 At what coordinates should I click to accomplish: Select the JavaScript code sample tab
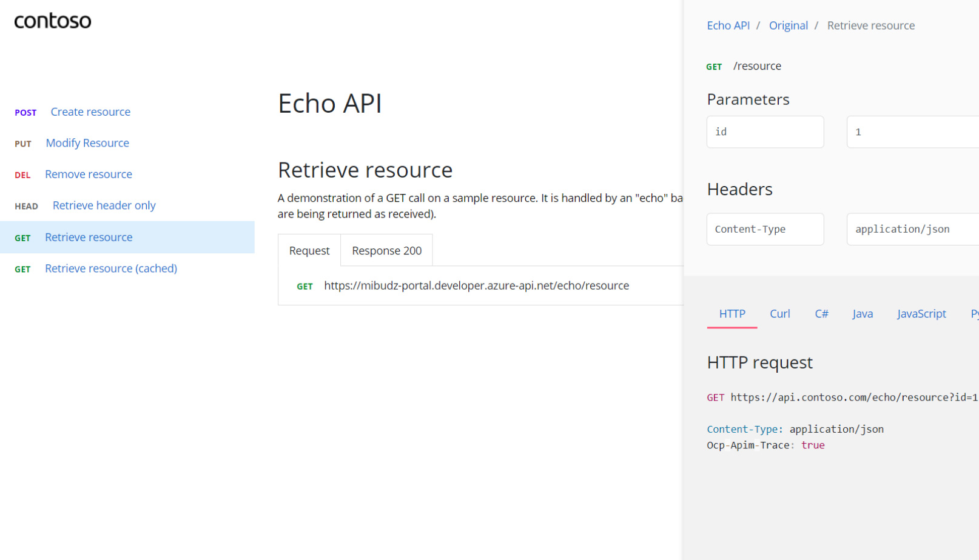pyautogui.click(x=921, y=314)
